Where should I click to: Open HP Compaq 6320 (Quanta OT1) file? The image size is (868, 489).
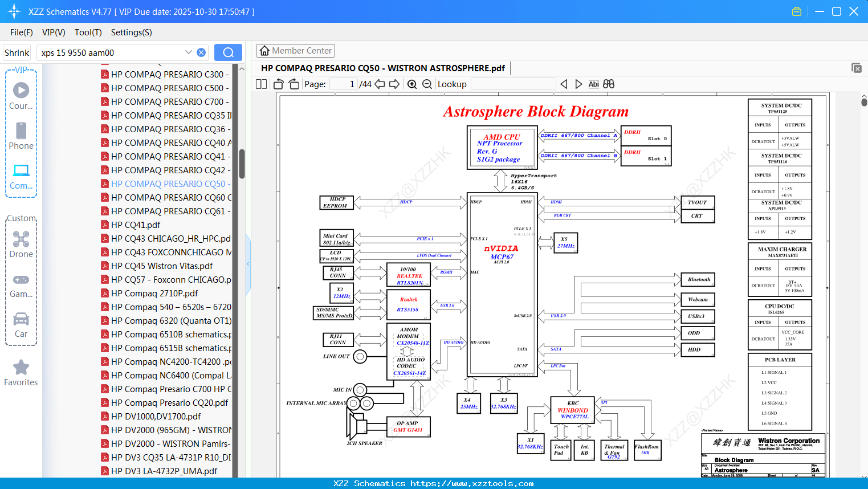[x=166, y=320]
